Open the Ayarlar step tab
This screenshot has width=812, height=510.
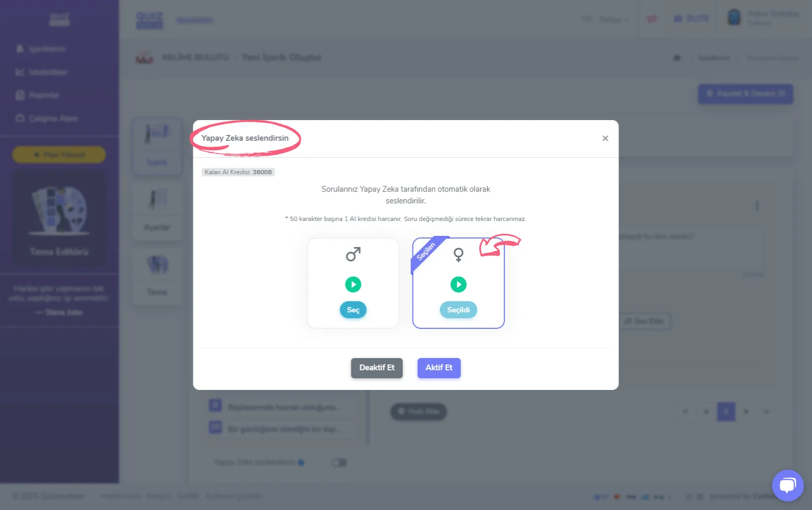pos(157,211)
